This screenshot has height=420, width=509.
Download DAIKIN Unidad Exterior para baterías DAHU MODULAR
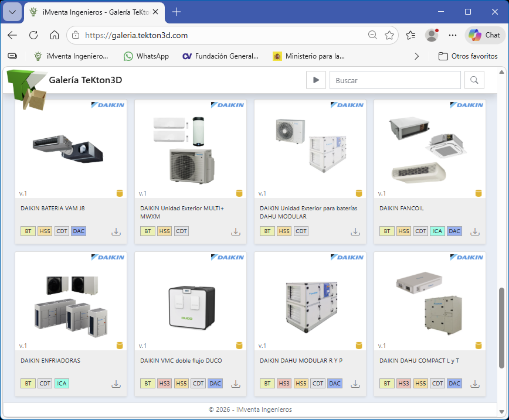pos(355,231)
